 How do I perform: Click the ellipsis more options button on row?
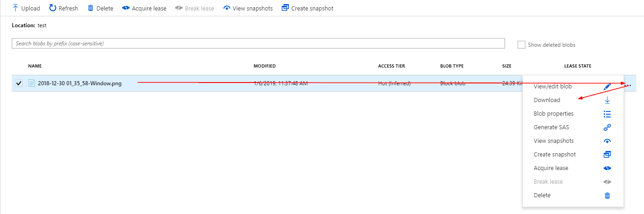(x=629, y=84)
